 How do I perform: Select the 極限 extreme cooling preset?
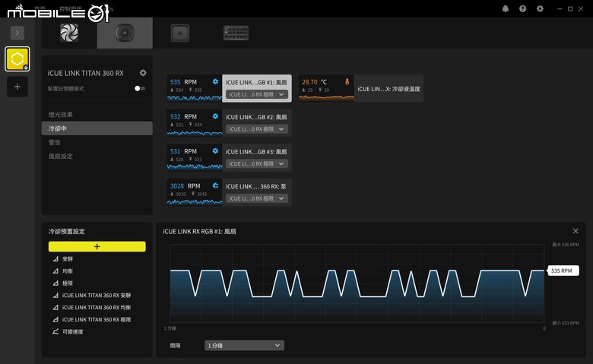click(68, 283)
